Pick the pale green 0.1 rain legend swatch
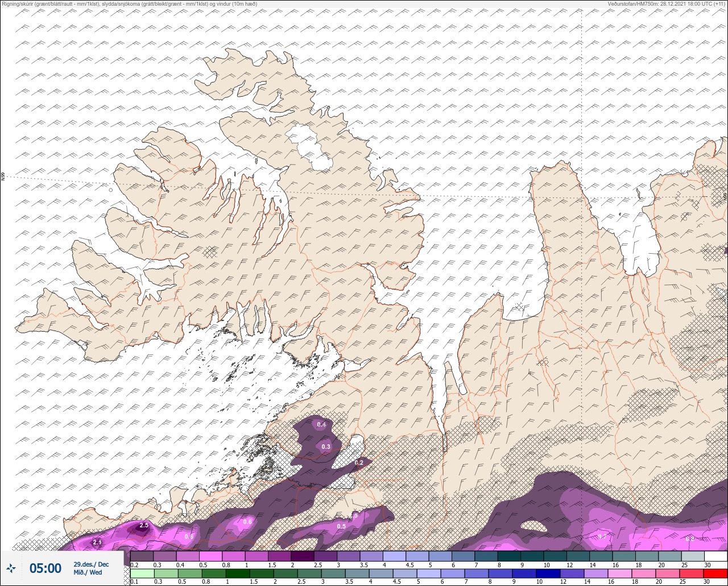The image size is (728, 586). pyautogui.click(x=142, y=573)
